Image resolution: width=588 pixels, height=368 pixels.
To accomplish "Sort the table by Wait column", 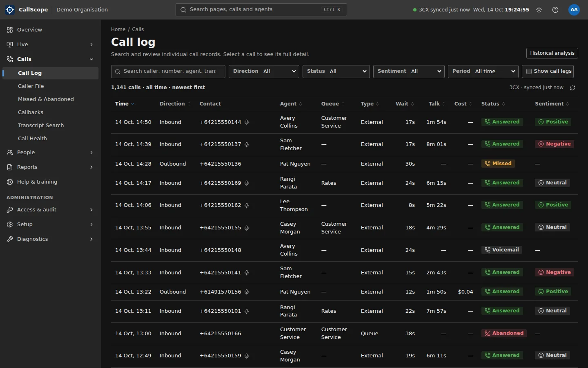I will [x=405, y=104].
